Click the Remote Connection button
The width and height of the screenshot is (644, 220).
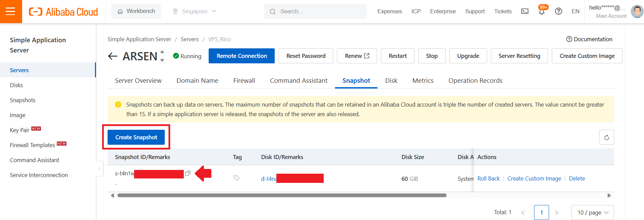(x=242, y=56)
